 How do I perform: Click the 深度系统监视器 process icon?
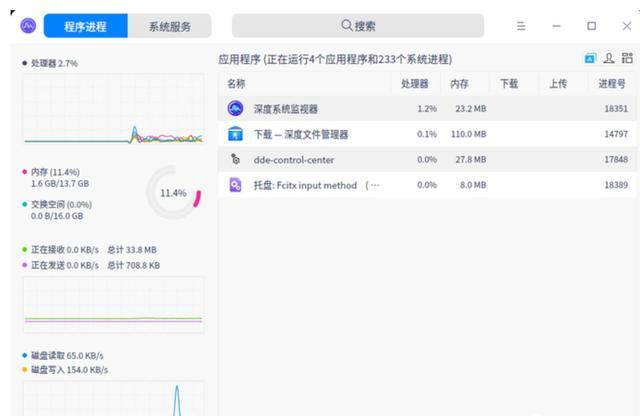point(236,109)
